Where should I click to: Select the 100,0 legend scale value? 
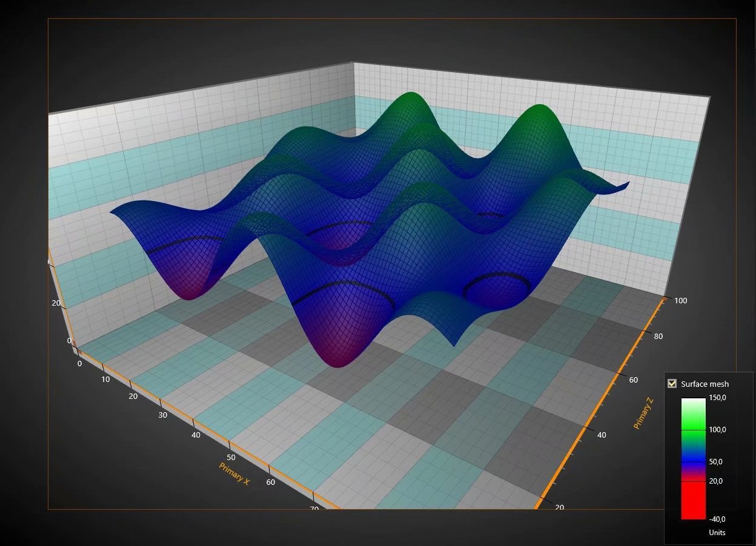point(717,430)
